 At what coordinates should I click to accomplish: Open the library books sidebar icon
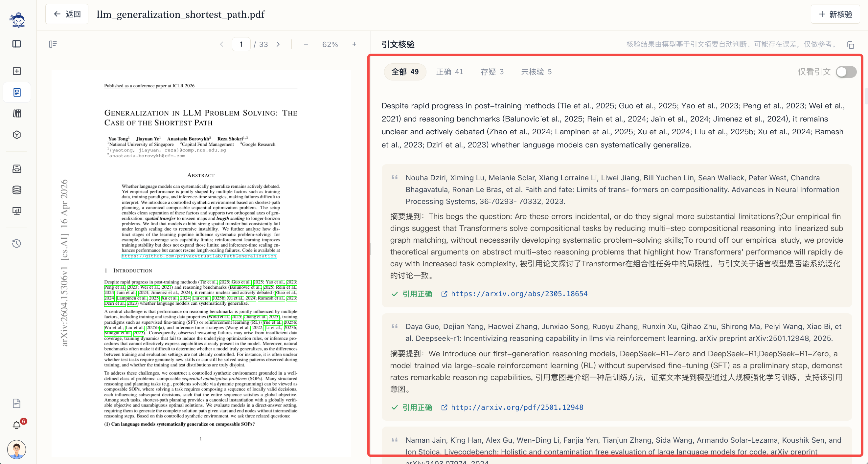point(16,114)
